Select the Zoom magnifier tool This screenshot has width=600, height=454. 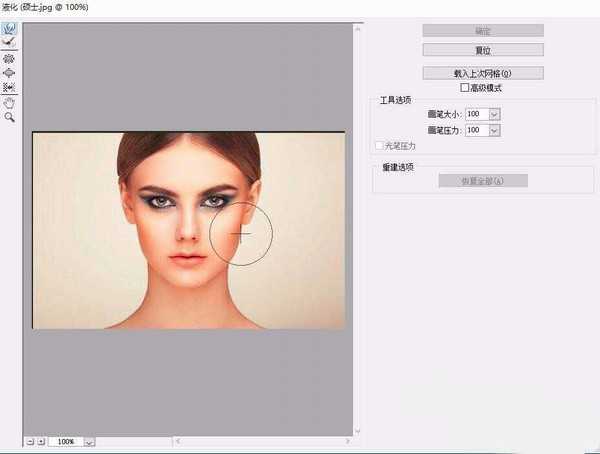tap(10, 117)
